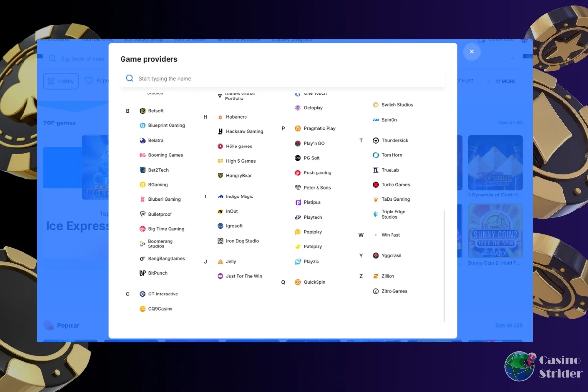Select CT Interactive provider
The height and width of the screenshot is (392, 588).
(163, 294)
